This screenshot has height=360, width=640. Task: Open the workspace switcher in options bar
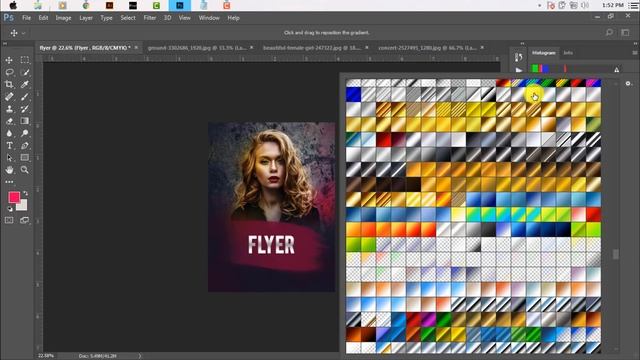(625, 32)
